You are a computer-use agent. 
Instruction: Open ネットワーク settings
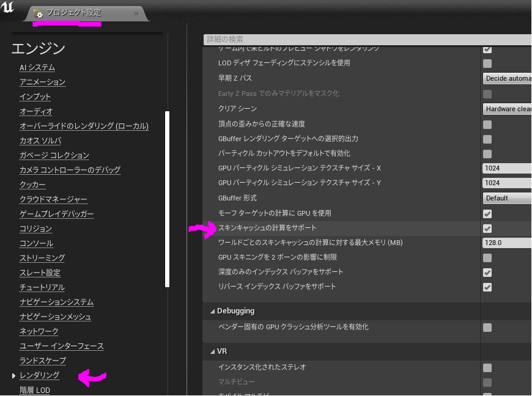39,331
